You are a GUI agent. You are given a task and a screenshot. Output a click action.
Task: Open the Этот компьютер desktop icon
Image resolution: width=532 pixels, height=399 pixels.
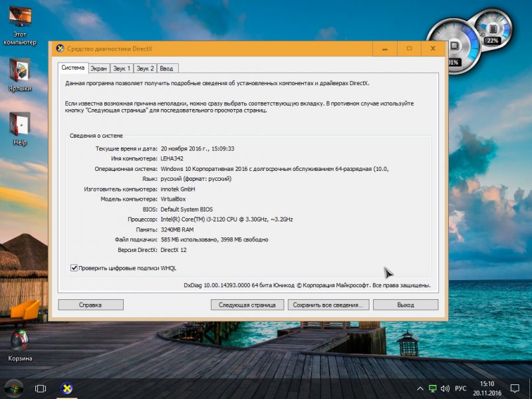pos(20,25)
